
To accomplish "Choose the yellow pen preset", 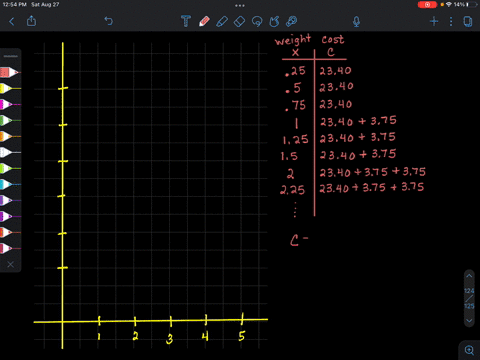I will [x=10, y=88].
